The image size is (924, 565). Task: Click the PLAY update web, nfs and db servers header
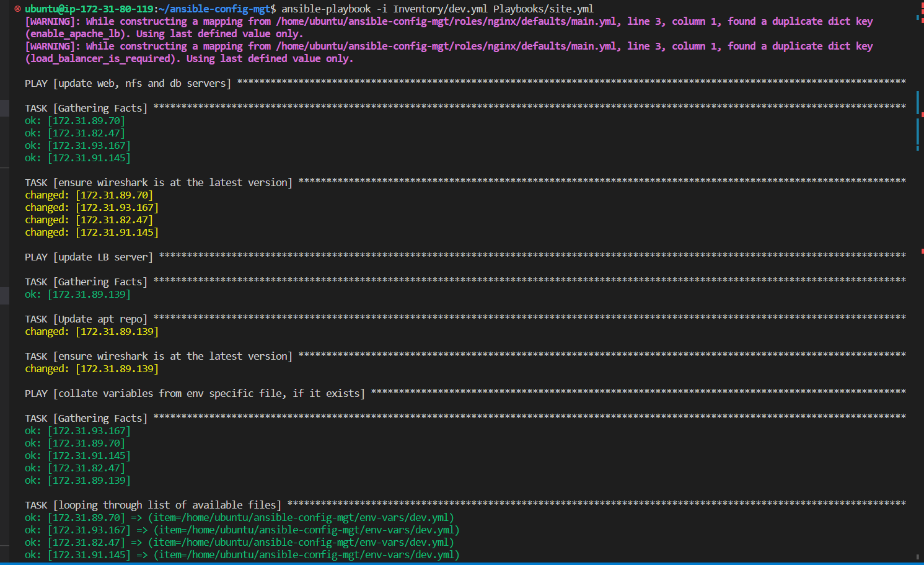click(127, 82)
